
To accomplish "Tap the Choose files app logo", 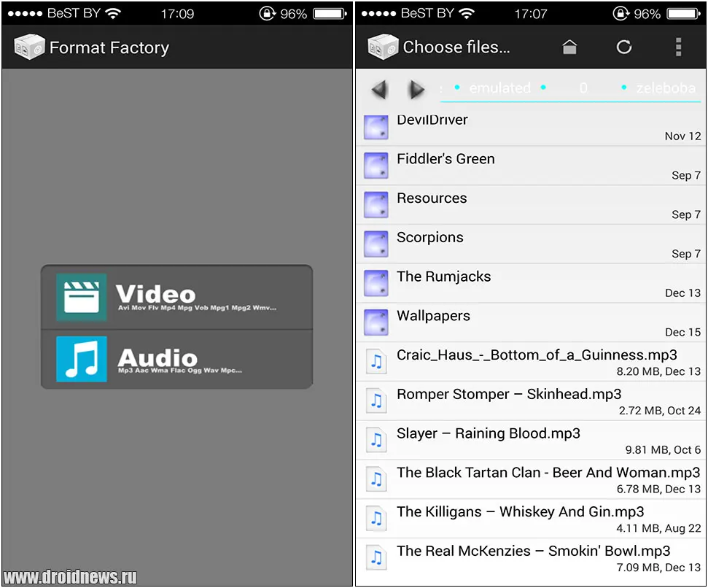I will pos(383,47).
